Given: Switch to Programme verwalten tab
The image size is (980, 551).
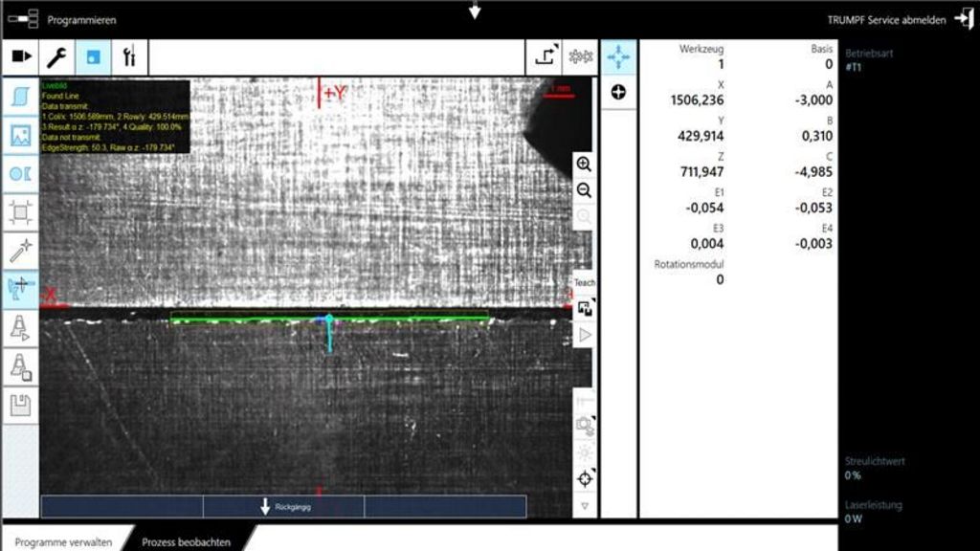Looking at the screenshot, I should pyautogui.click(x=63, y=541).
